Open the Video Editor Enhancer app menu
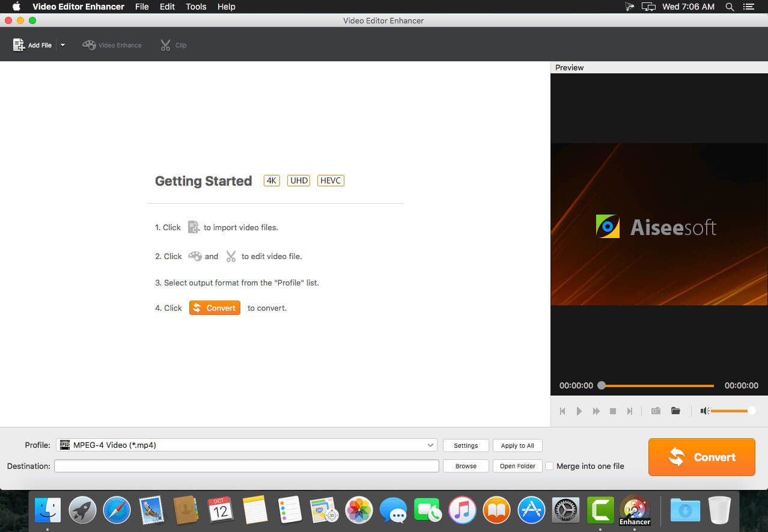768x532 pixels. (x=79, y=7)
